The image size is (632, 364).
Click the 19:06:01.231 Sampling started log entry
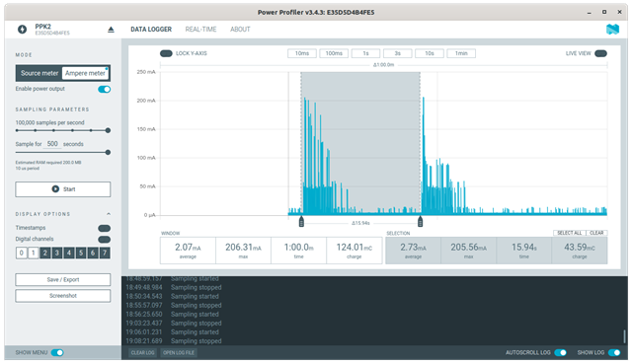pos(173,332)
